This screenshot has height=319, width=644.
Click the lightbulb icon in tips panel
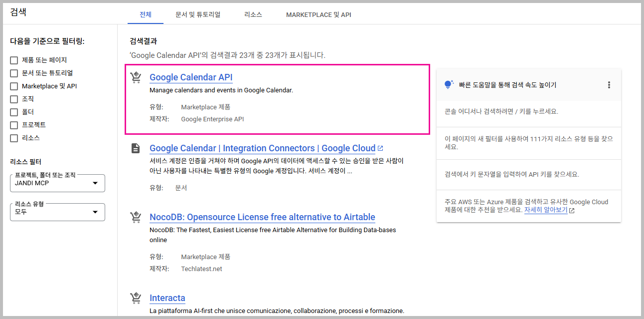(449, 85)
